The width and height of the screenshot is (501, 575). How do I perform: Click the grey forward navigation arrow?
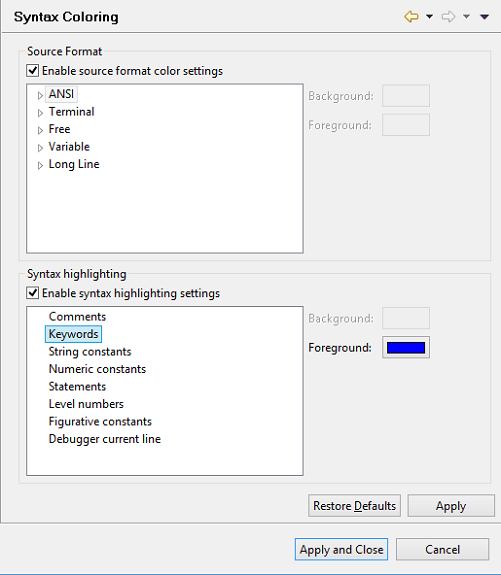point(448,17)
